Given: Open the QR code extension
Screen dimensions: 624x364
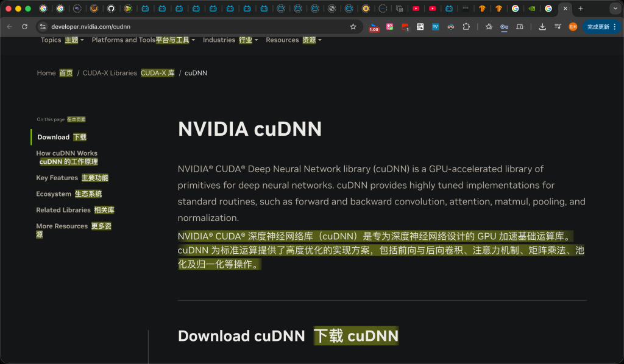Looking at the screenshot, I should 420,27.
